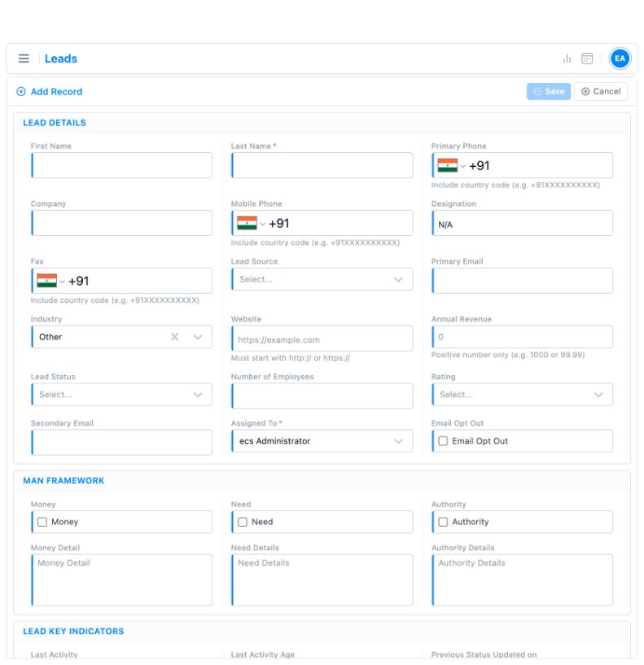Expand Primary Phone country code chevron
644x665 pixels.
[462, 166]
